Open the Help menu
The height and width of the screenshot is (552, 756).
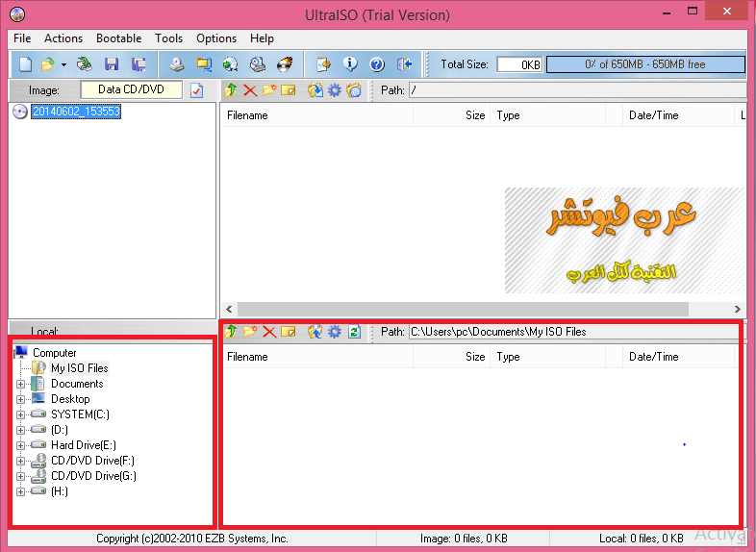pyautogui.click(x=262, y=38)
